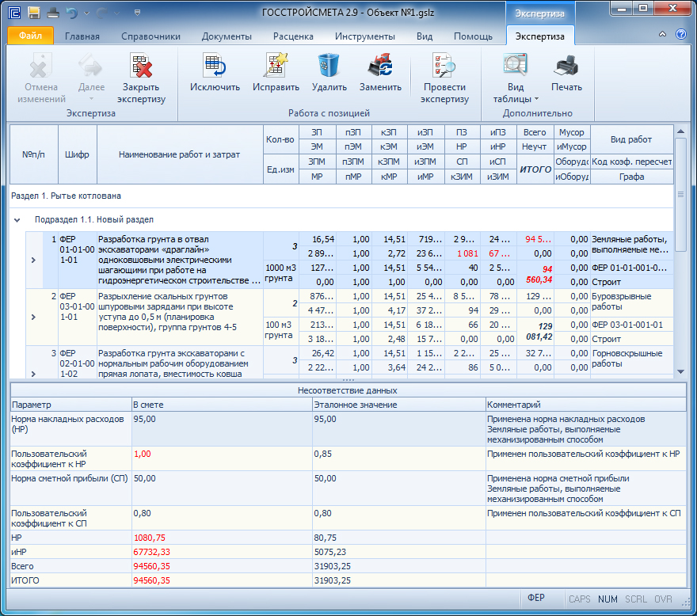
Task: Click the Шифр column header
Action: (x=77, y=154)
